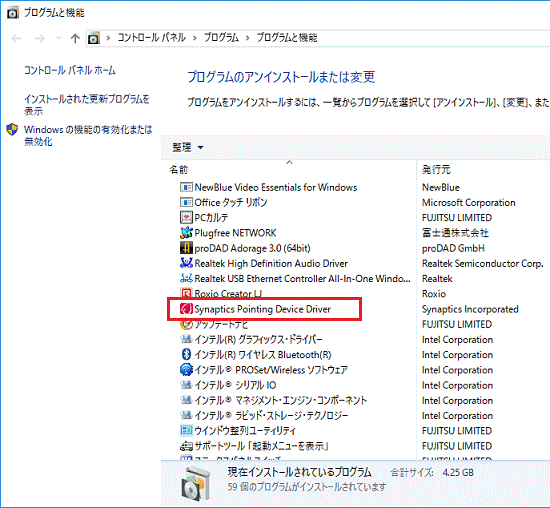Select ウインドウ整列ユーティリティ program row
550x508 pixels.
click(245, 431)
